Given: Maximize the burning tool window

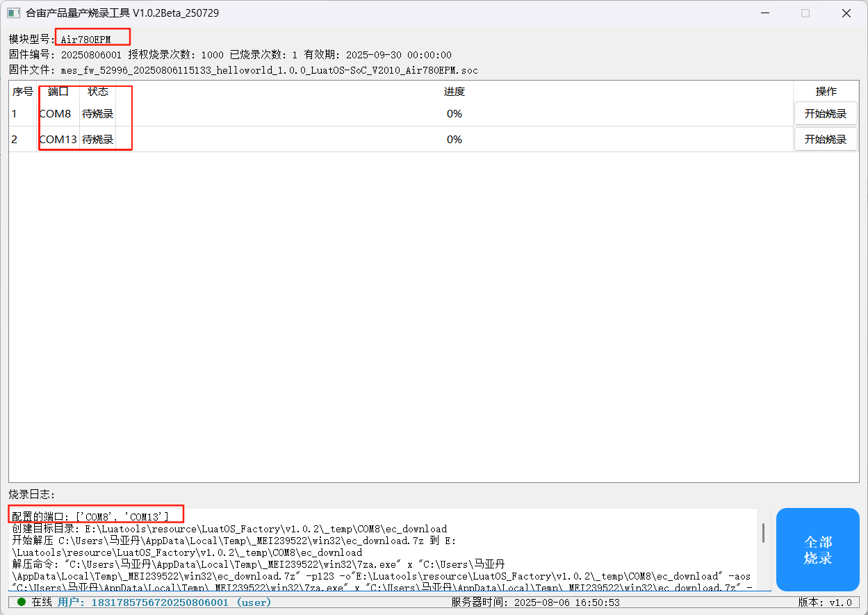Looking at the screenshot, I should (805, 13).
